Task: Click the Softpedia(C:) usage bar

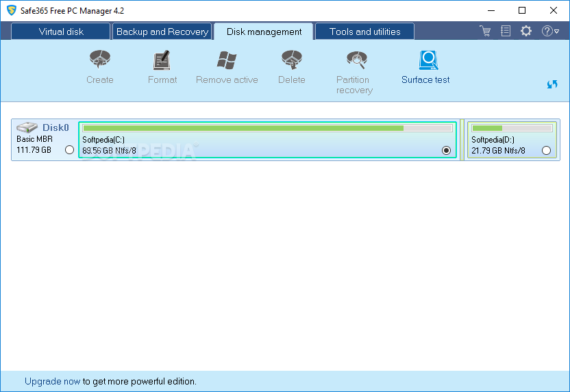Action: (268, 128)
